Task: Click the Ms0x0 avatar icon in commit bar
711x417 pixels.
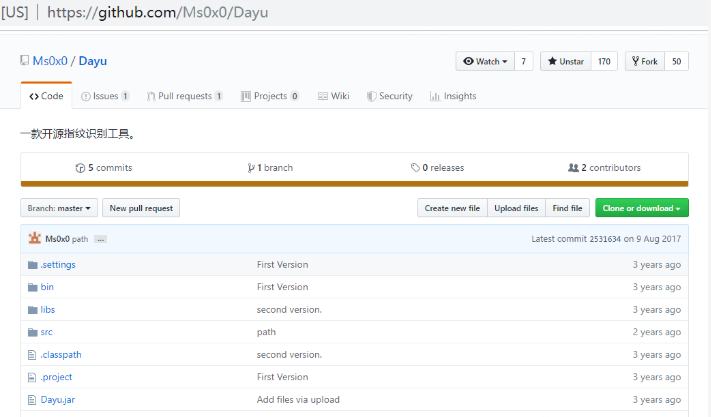Action: 34,238
